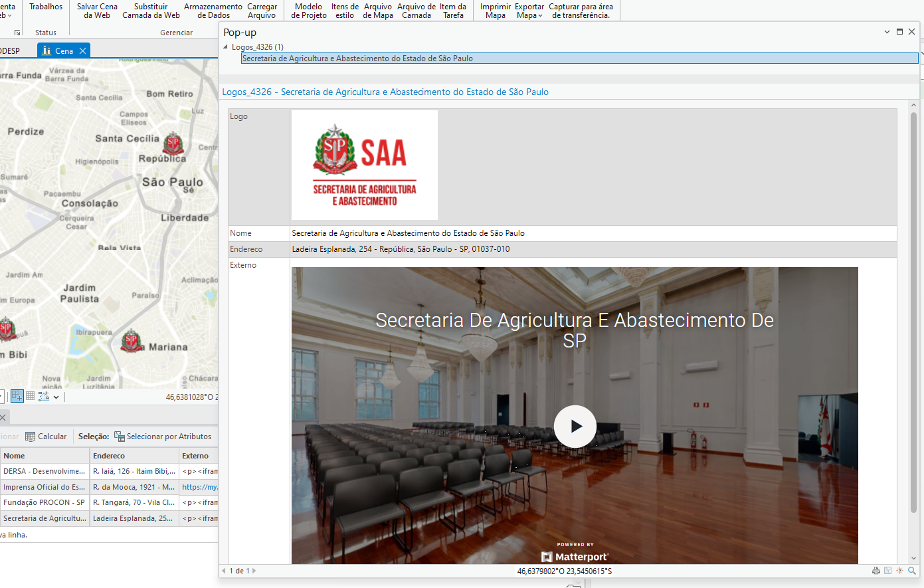Zoom to feature with the magnifier icon
The height and width of the screenshot is (588, 924).
[912, 571]
